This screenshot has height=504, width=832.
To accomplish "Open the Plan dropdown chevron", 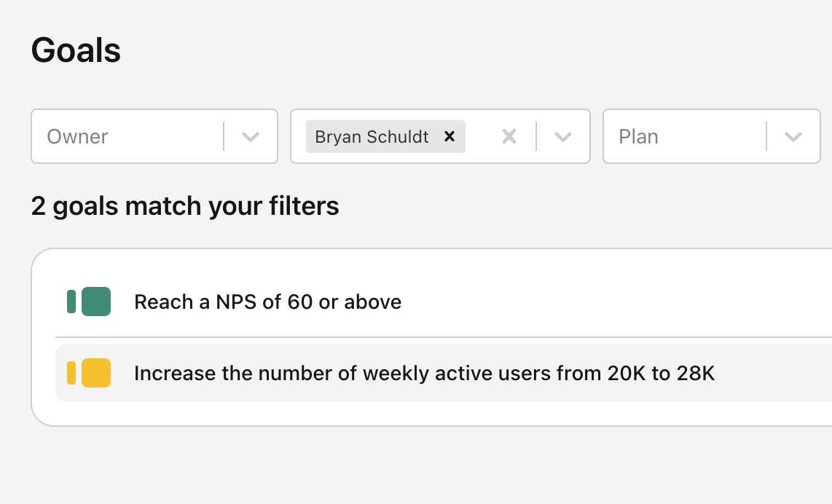I will (793, 136).
